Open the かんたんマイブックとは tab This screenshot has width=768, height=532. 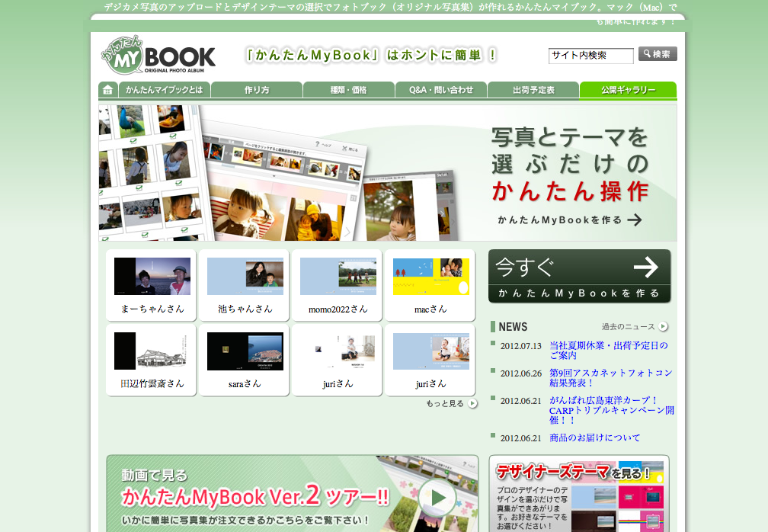point(165,90)
